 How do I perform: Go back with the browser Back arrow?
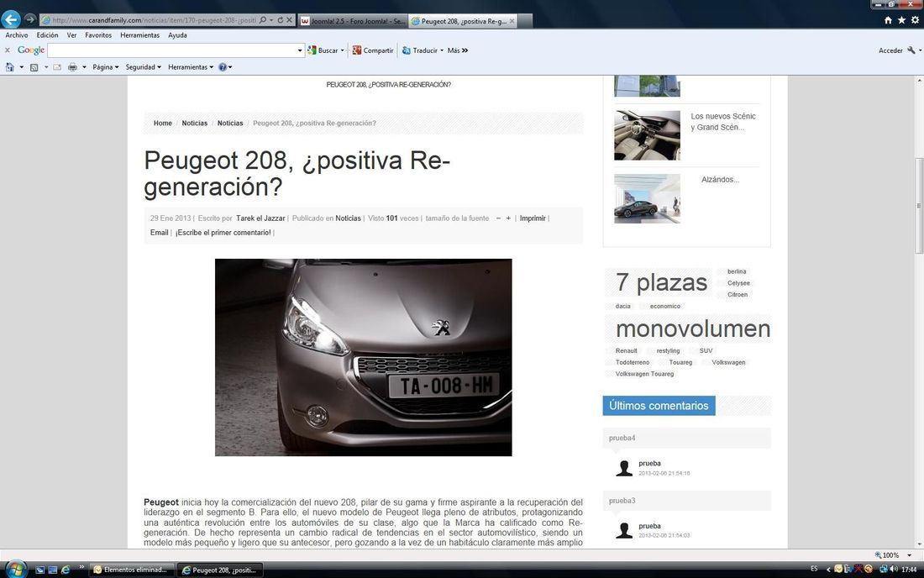[x=11, y=19]
